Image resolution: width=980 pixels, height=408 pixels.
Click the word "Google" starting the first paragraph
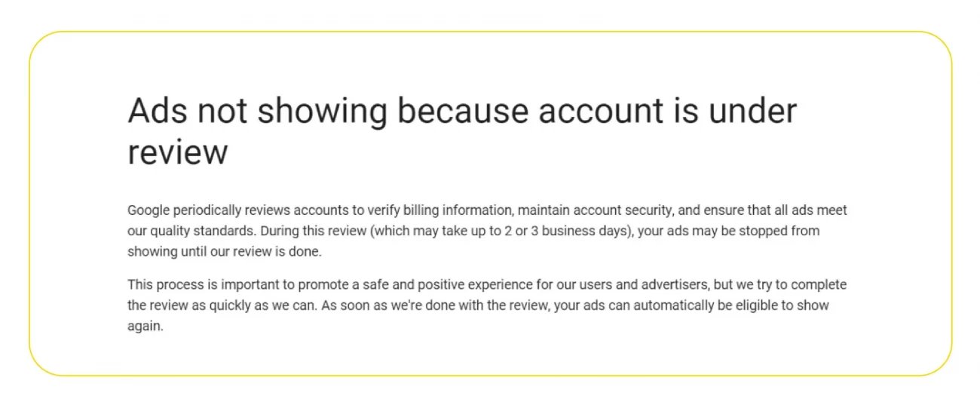149,211
